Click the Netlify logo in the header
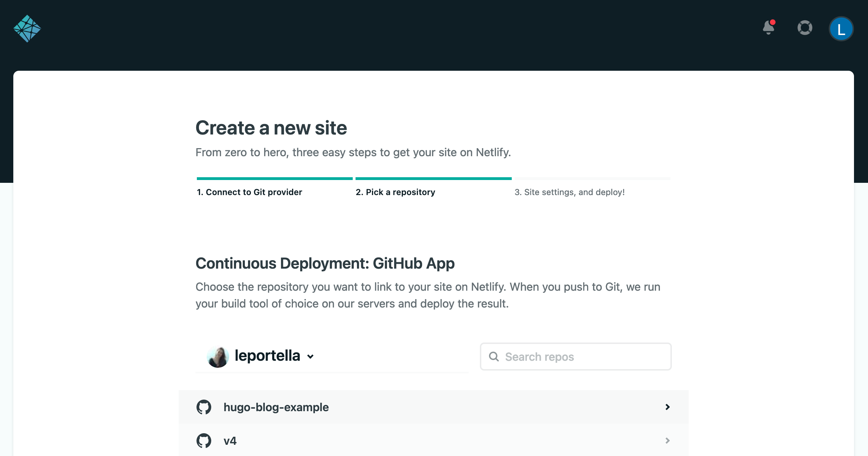 (x=27, y=29)
